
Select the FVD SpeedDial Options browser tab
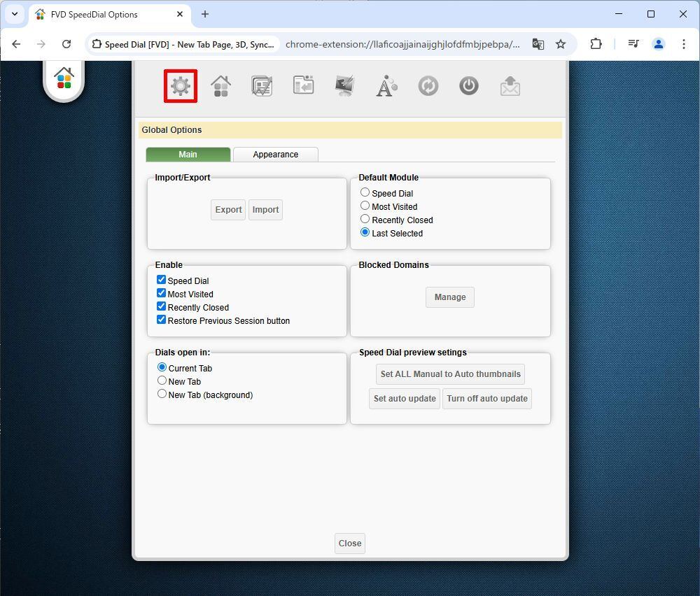coord(111,14)
